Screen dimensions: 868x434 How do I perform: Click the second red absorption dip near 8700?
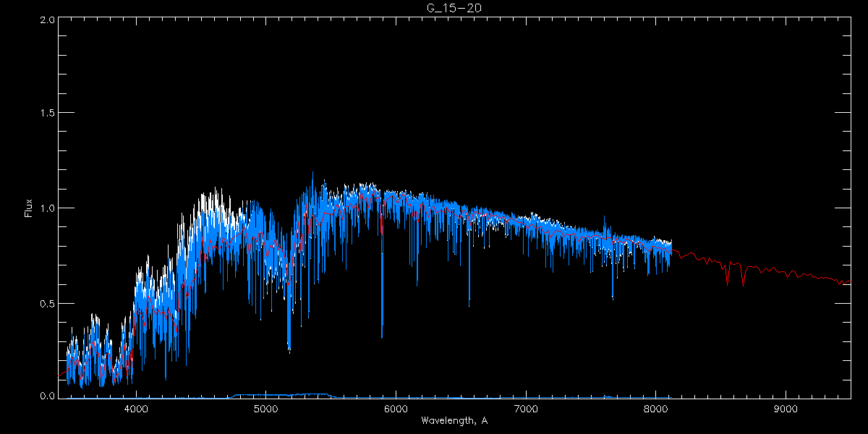(x=743, y=283)
